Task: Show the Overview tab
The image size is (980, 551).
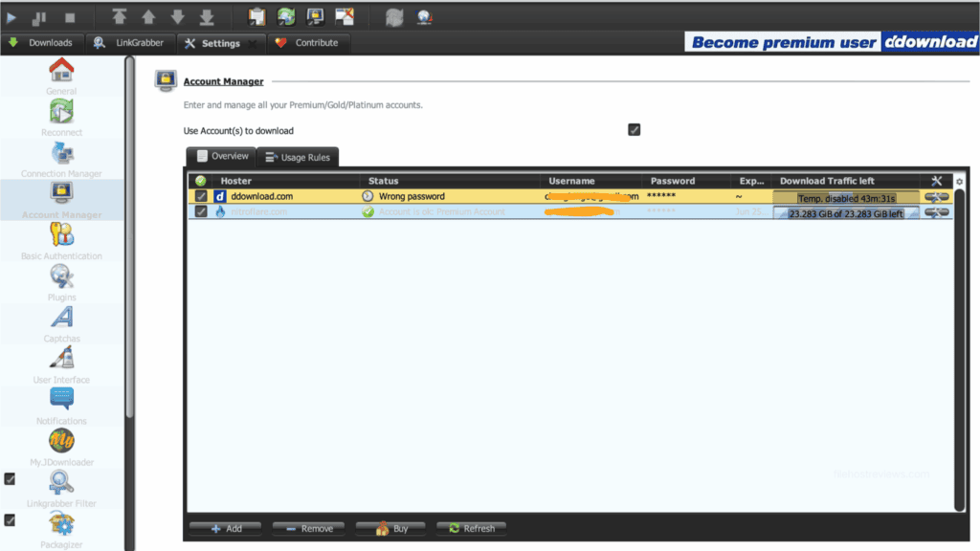Action: (x=221, y=156)
